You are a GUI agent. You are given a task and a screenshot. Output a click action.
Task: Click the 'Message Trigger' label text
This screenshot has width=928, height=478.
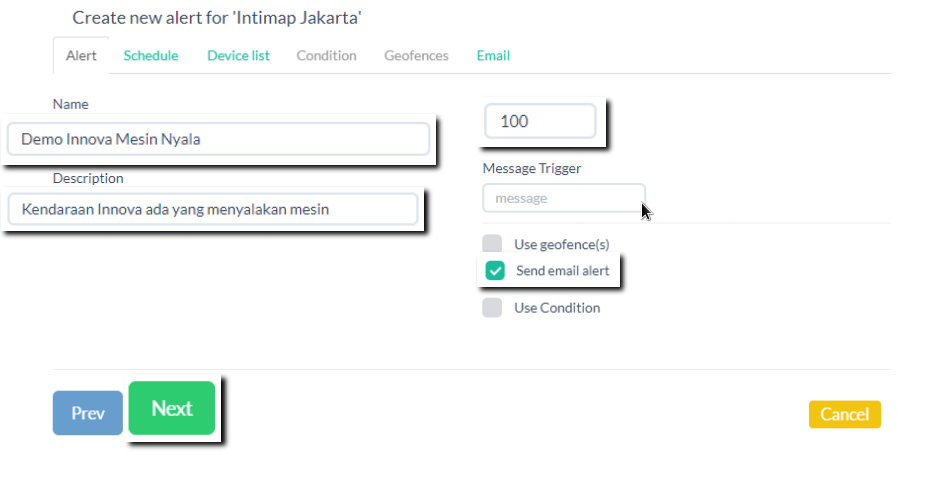click(x=532, y=168)
